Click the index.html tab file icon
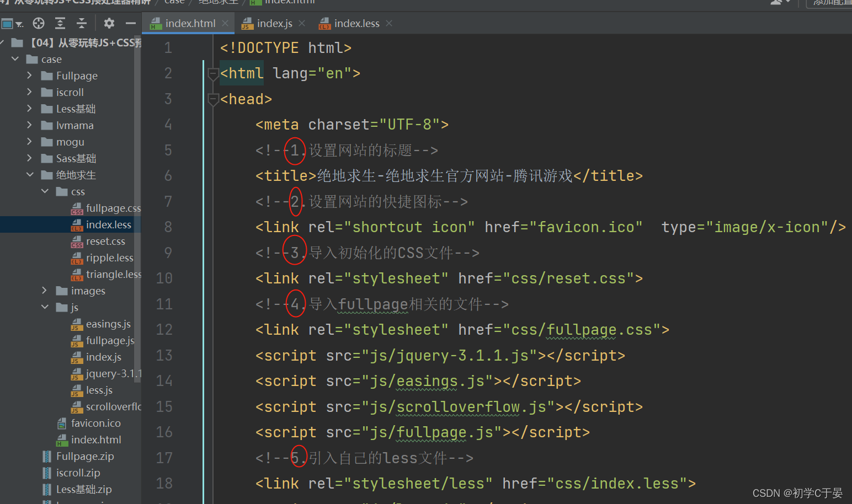The image size is (852, 504). 156,24
